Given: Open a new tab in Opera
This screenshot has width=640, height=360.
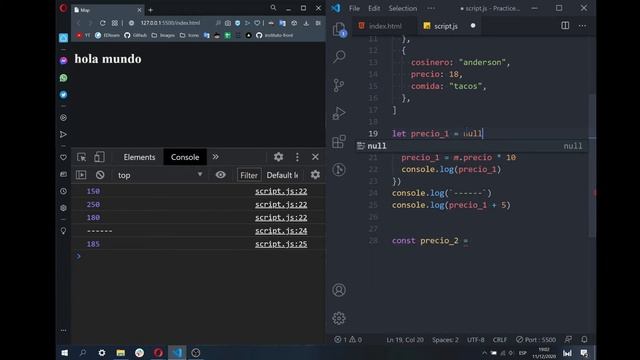Looking at the screenshot, I should click(x=151, y=10).
